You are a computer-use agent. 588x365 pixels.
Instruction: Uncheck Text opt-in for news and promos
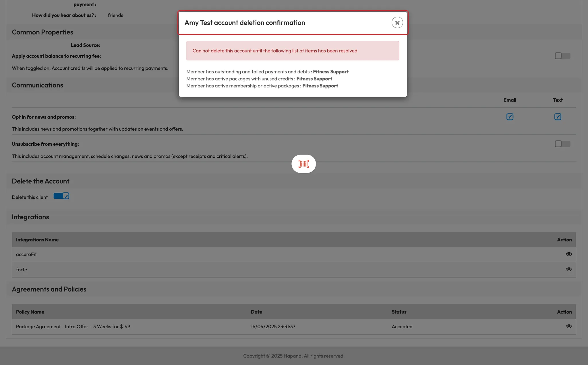tap(558, 117)
